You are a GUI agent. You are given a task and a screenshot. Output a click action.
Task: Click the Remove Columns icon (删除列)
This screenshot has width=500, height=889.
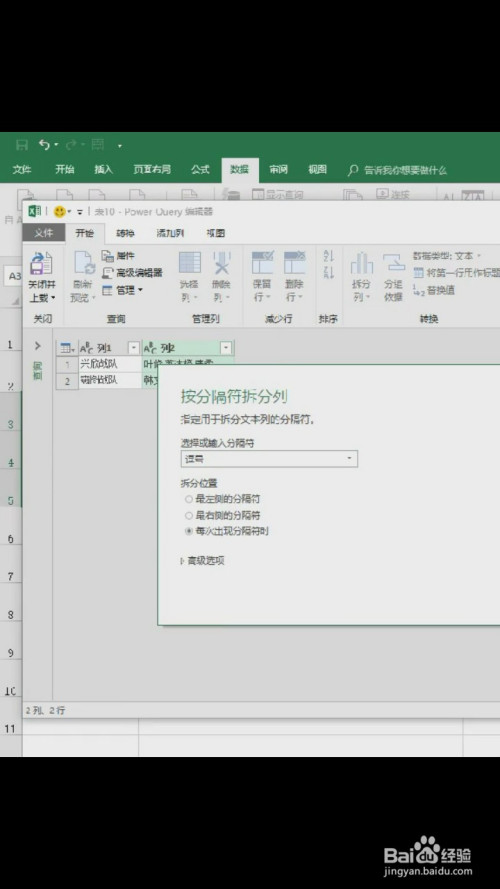pos(222,264)
